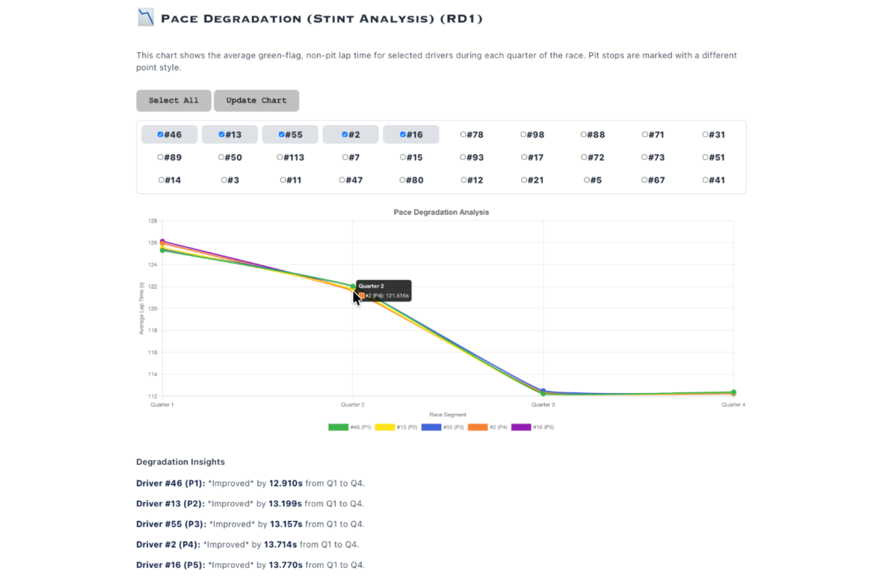Uncheck driver #16 checkbox
The height and width of the screenshot is (588, 883).
pyautogui.click(x=403, y=134)
